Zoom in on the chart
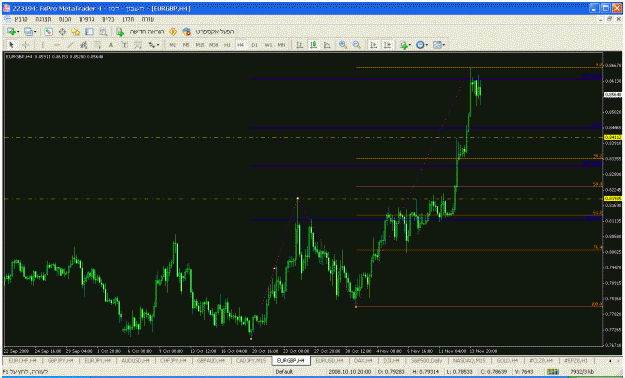The height and width of the screenshot is (378, 625). 343,45
